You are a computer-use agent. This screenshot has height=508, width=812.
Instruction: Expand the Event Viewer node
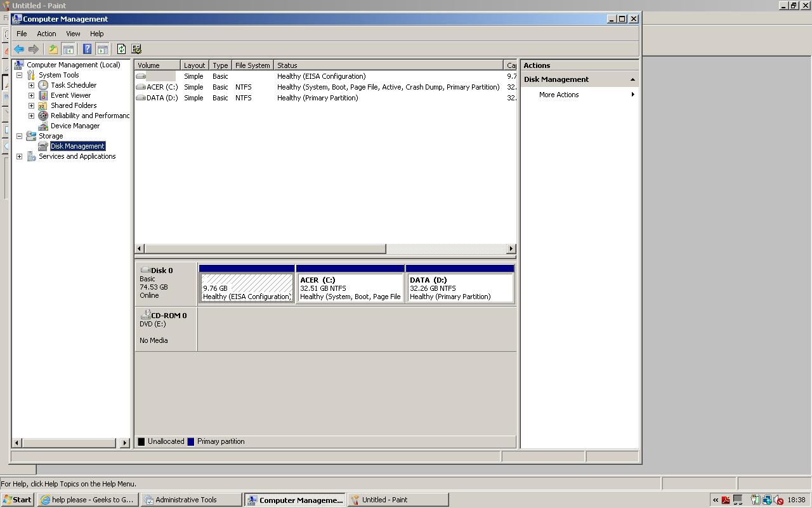tap(31, 95)
